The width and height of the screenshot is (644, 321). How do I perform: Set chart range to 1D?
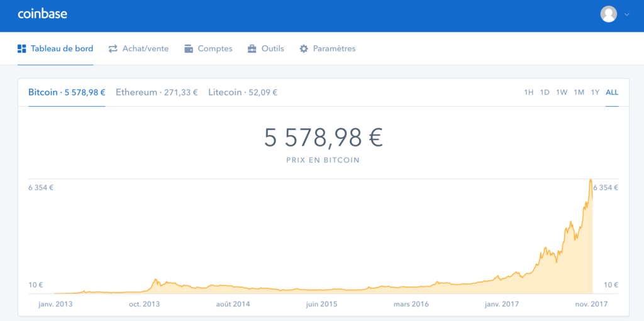pos(545,93)
